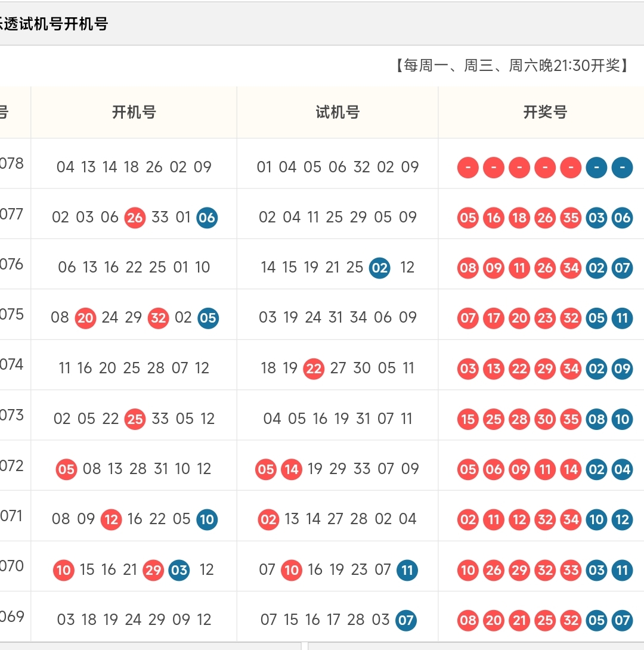Click blue ball 07 in row 076 开奖号

[x=622, y=268]
